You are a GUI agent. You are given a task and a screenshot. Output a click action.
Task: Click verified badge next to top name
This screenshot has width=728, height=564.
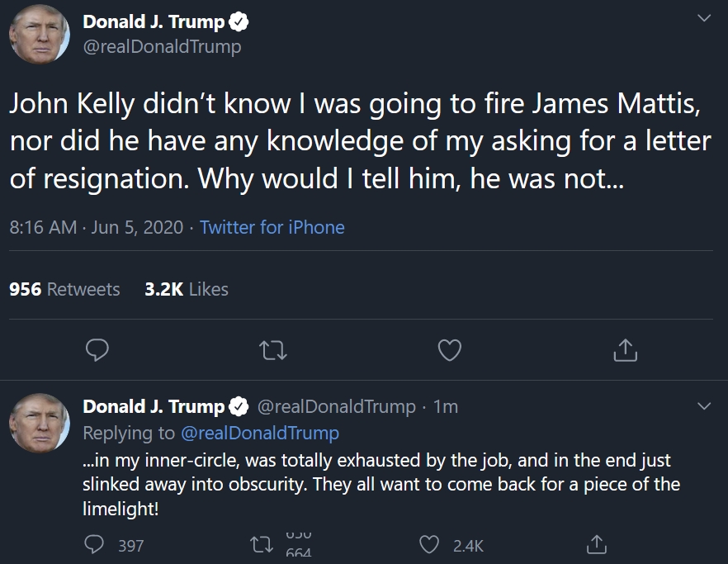tap(239, 22)
